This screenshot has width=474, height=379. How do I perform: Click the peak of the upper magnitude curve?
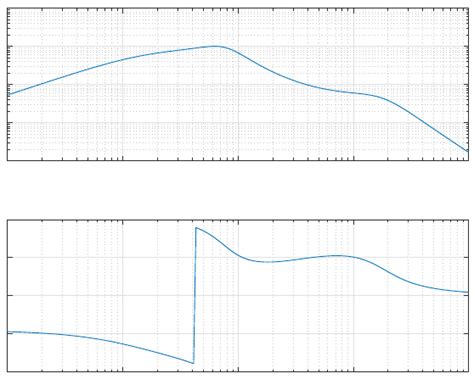216,46
